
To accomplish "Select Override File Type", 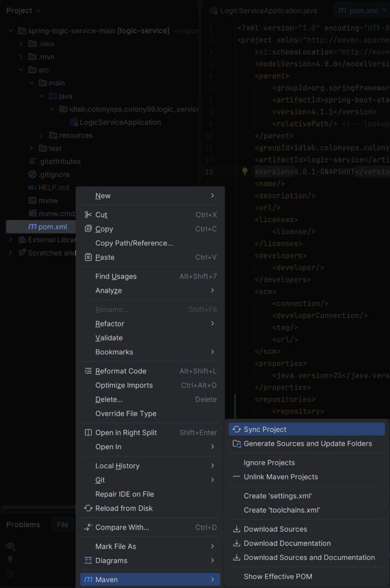I will click(x=150, y=413).
